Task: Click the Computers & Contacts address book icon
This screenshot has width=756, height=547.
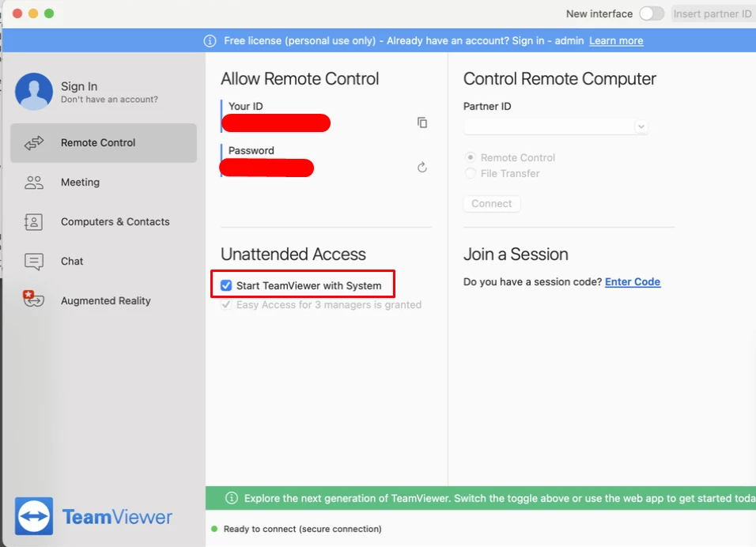Action: [33, 221]
